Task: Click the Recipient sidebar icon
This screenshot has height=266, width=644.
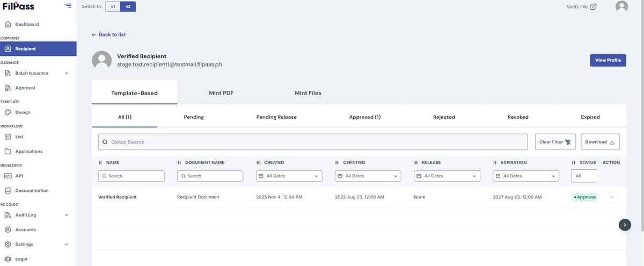Action: pos(8,49)
